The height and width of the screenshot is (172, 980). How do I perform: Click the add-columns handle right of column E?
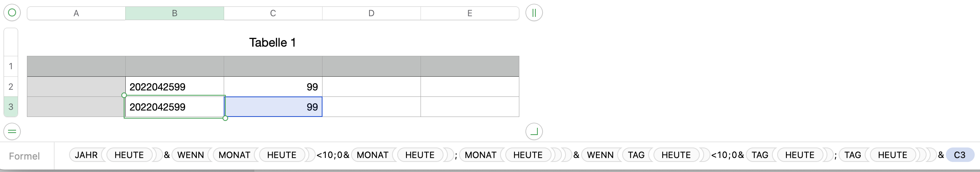534,13
